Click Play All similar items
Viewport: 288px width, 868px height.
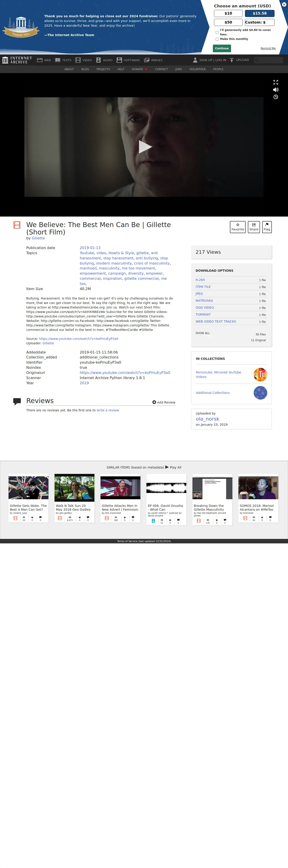click(x=173, y=467)
